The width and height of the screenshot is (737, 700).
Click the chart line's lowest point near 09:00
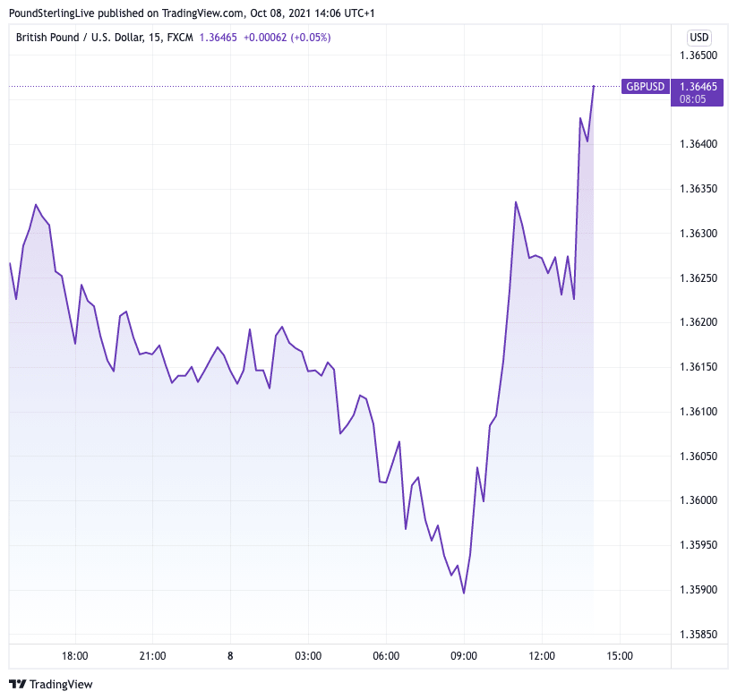464,593
